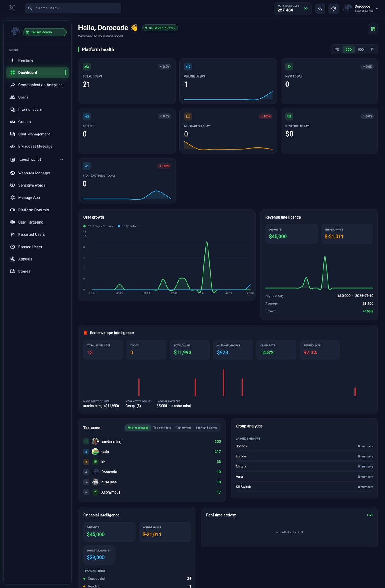The height and width of the screenshot is (588, 385).
Task: Click Chat Management icon
Action: [12, 134]
